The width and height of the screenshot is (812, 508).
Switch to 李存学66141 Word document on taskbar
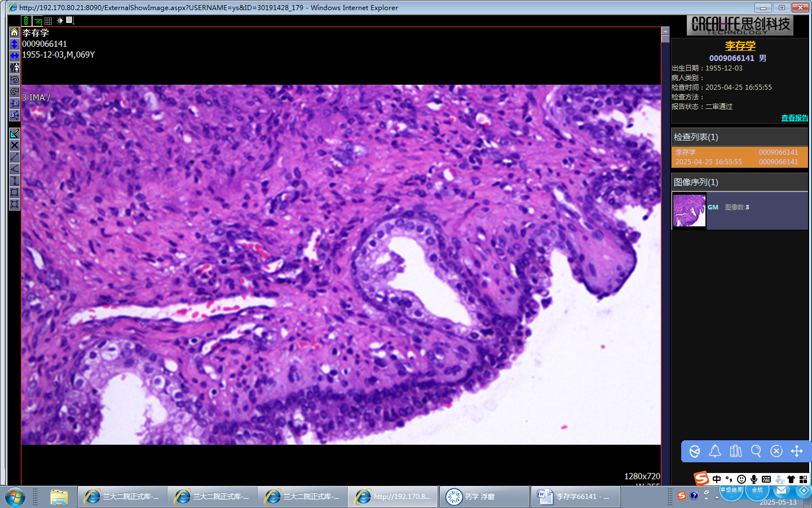coord(575,497)
